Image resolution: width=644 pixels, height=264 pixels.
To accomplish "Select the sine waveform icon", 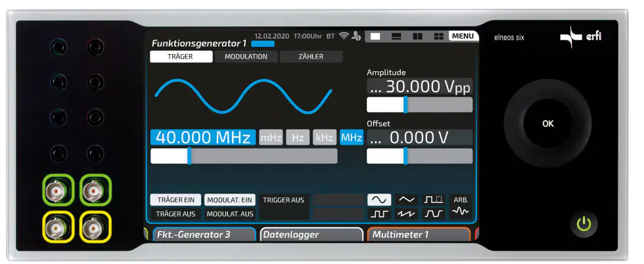I will coord(379,199).
